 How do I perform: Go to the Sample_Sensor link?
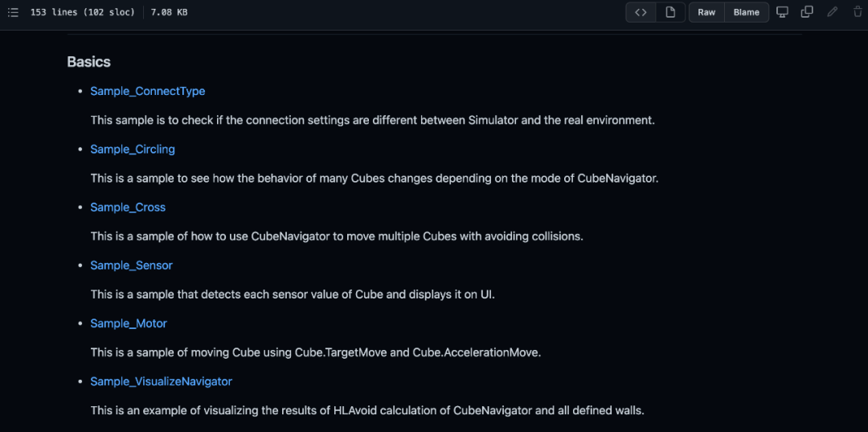[132, 265]
